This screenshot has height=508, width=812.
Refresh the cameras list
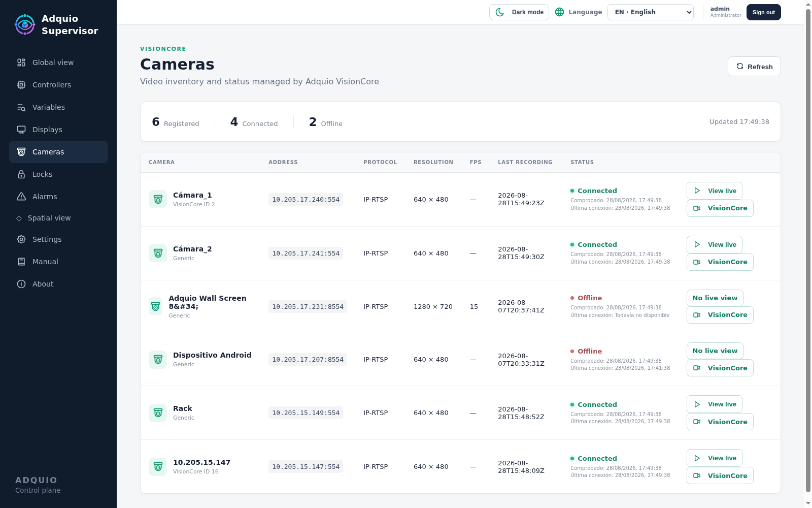(754, 67)
